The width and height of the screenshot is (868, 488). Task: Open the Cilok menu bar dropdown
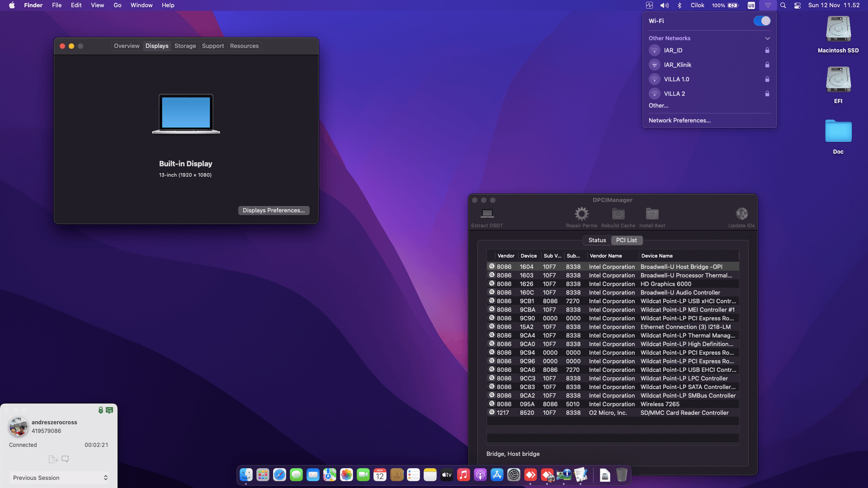click(697, 5)
